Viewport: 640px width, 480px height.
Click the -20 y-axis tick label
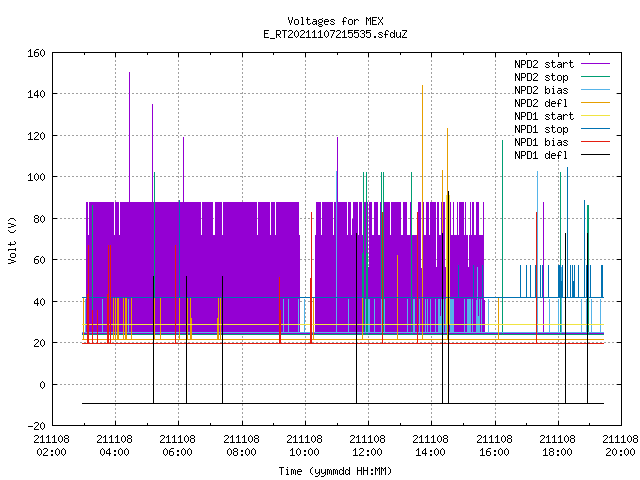(36, 426)
